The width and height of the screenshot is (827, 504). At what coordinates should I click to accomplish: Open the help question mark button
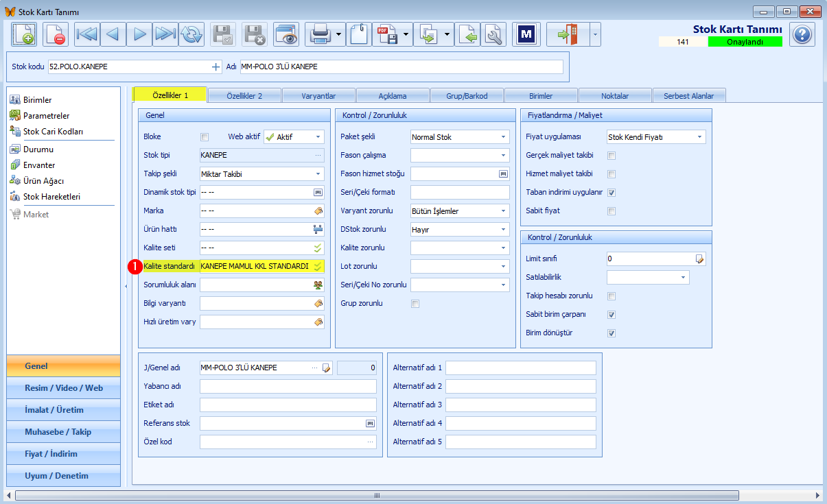point(802,34)
